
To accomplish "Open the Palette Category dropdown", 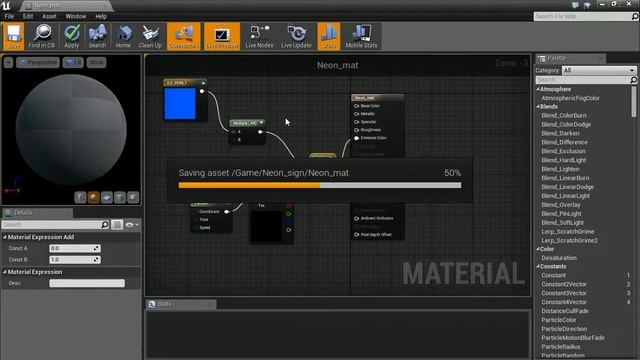I will [599, 70].
